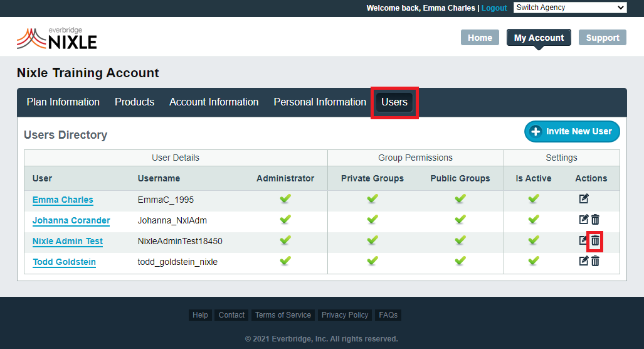Open the Support page
This screenshot has height=349, width=644.
(x=603, y=38)
